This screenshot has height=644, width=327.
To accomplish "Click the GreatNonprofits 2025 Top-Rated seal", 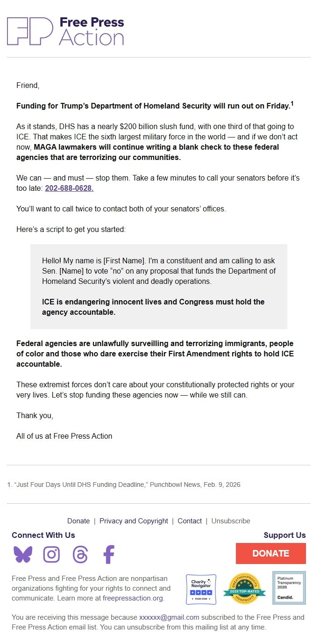I will tap(244, 588).
